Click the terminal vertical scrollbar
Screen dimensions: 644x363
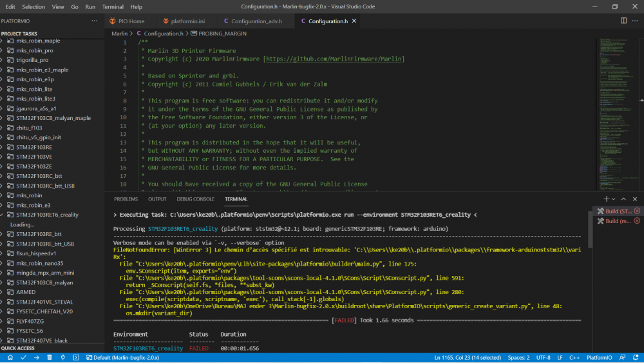coord(590,228)
